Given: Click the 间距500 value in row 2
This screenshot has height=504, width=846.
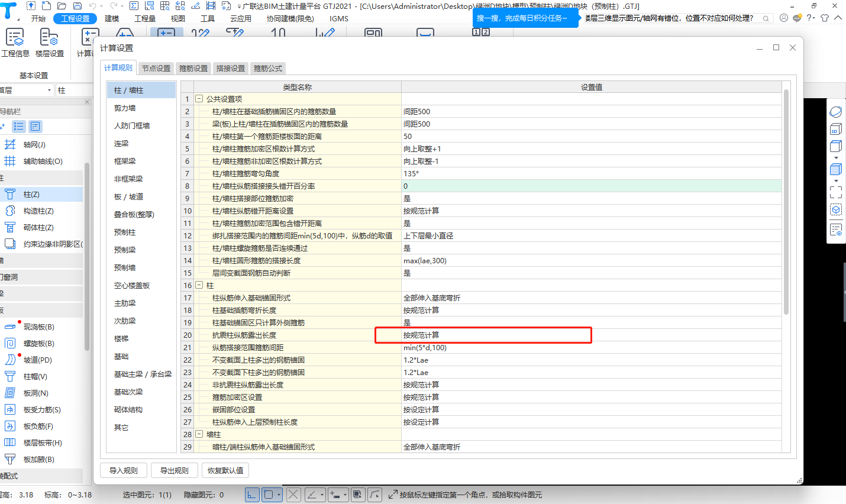Looking at the screenshot, I should pyautogui.click(x=592, y=111).
